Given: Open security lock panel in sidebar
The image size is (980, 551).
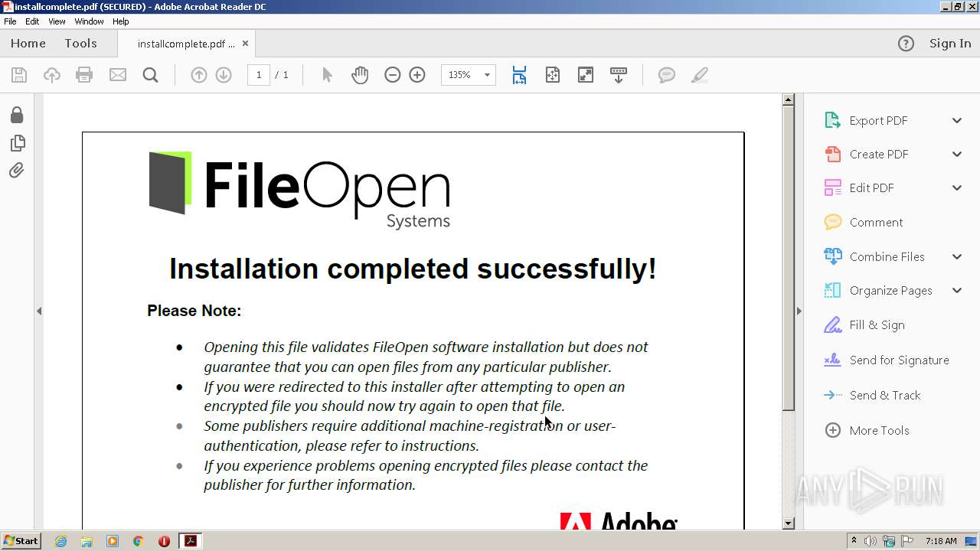Looking at the screenshot, I should pos(17,115).
